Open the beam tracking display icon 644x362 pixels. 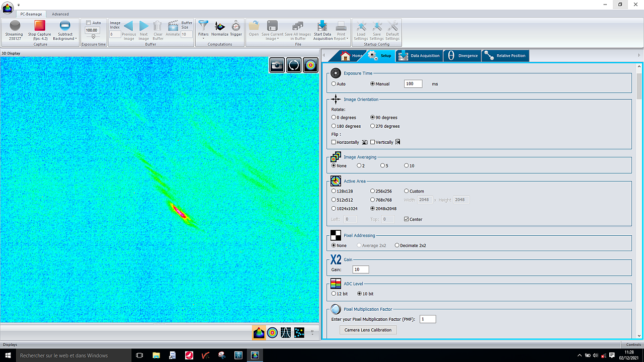(299, 332)
